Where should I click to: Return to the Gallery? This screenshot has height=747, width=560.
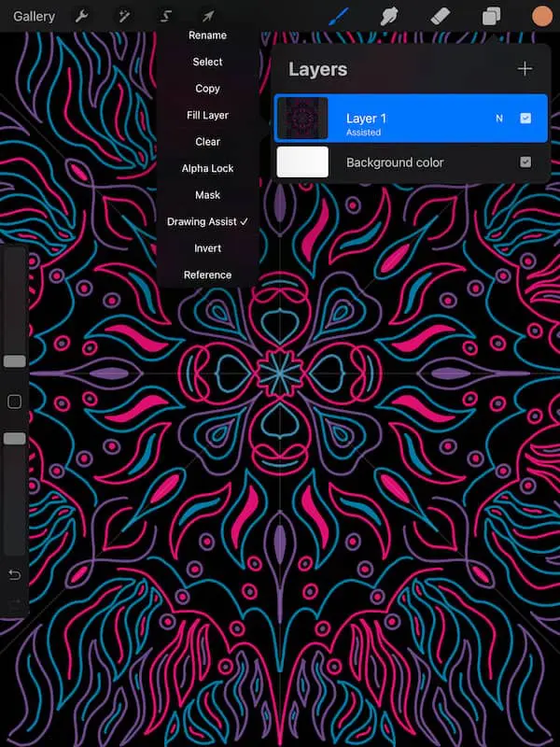point(34,17)
